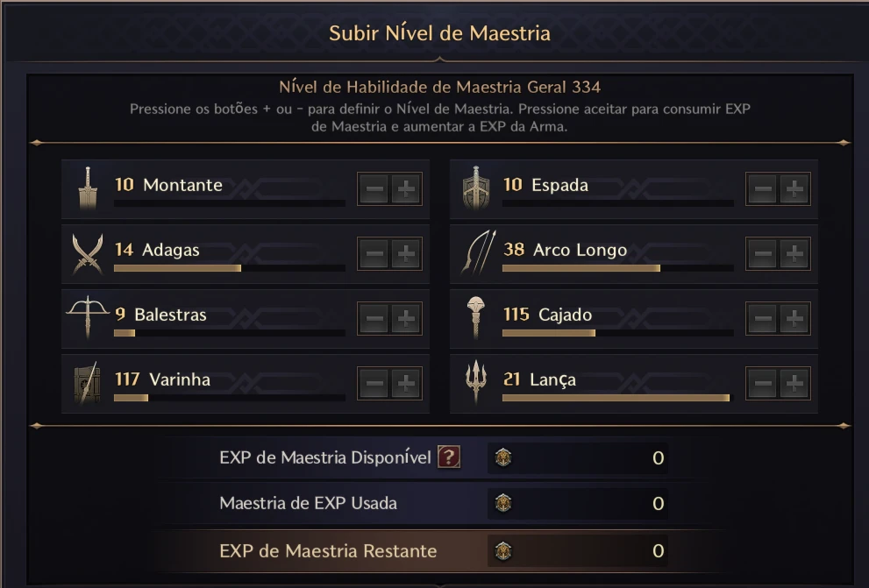Increase Lança mastery with plus button
The height and width of the screenshot is (588, 869).
pos(794,383)
